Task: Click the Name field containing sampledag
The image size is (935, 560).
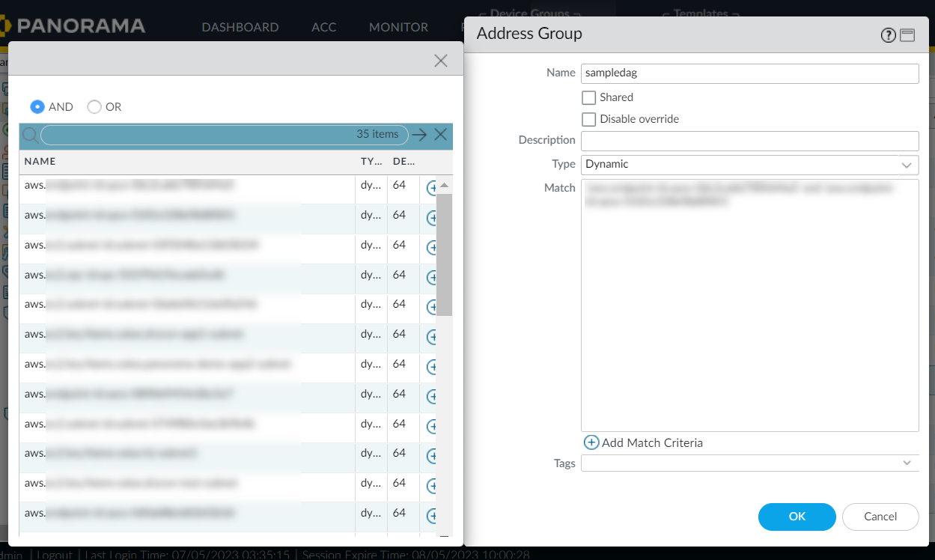Action: [749, 73]
